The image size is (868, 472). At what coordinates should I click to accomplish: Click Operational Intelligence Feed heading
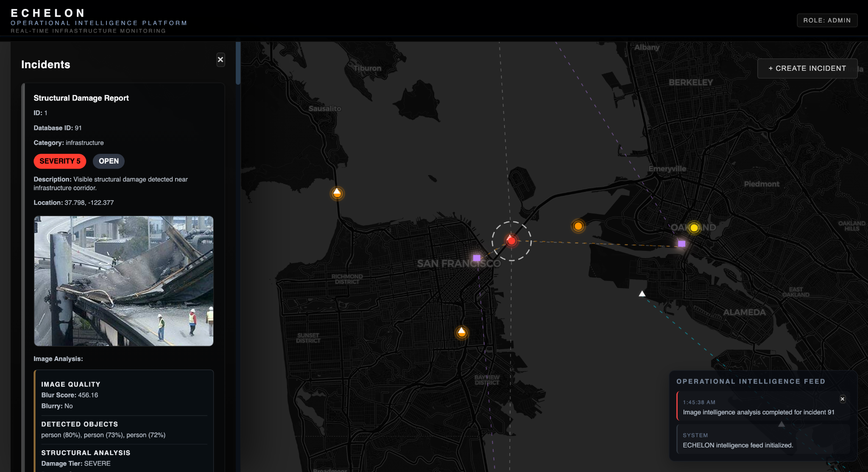[x=751, y=381]
